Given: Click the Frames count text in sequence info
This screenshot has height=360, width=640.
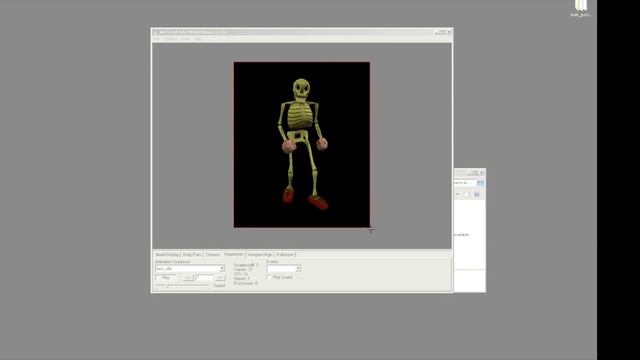Looking at the screenshot, I should (x=244, y=269).
